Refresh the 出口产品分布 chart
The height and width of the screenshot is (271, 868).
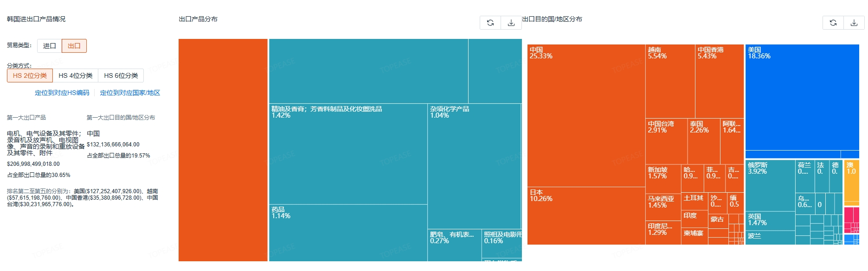tap(490, 23)
